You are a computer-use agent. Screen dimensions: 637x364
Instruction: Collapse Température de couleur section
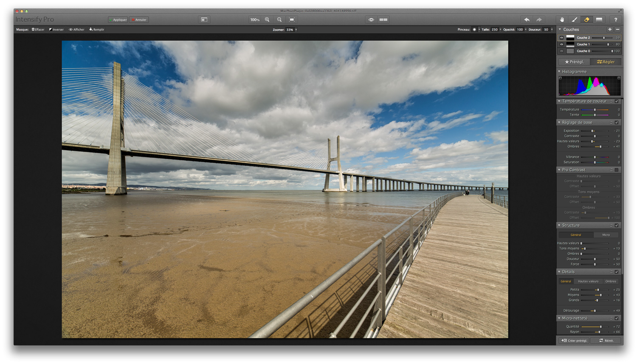tap(559, 102)
